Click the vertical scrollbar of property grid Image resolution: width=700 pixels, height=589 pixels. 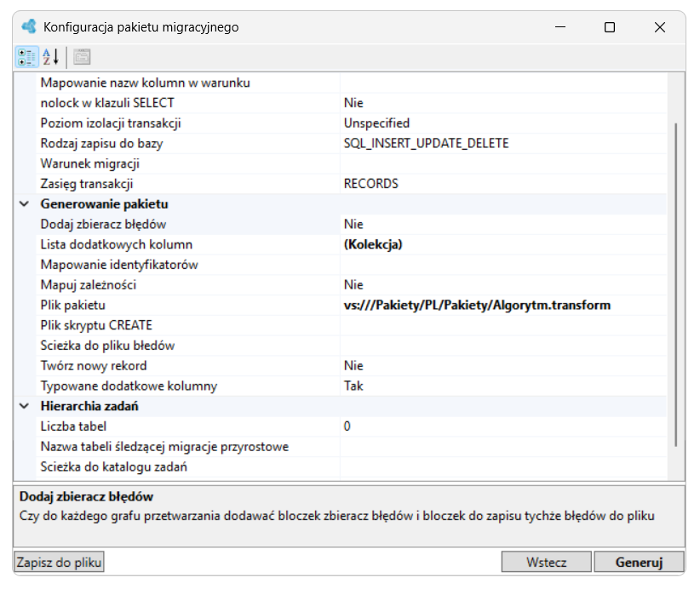676,284
